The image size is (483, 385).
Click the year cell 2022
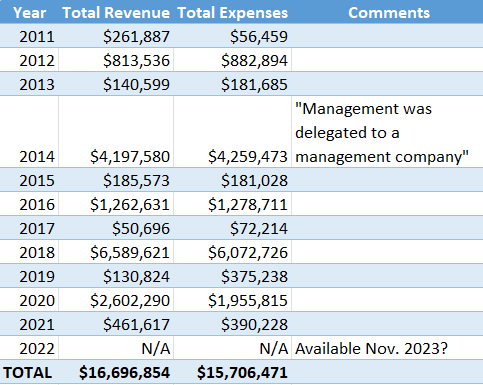[29, 348]
